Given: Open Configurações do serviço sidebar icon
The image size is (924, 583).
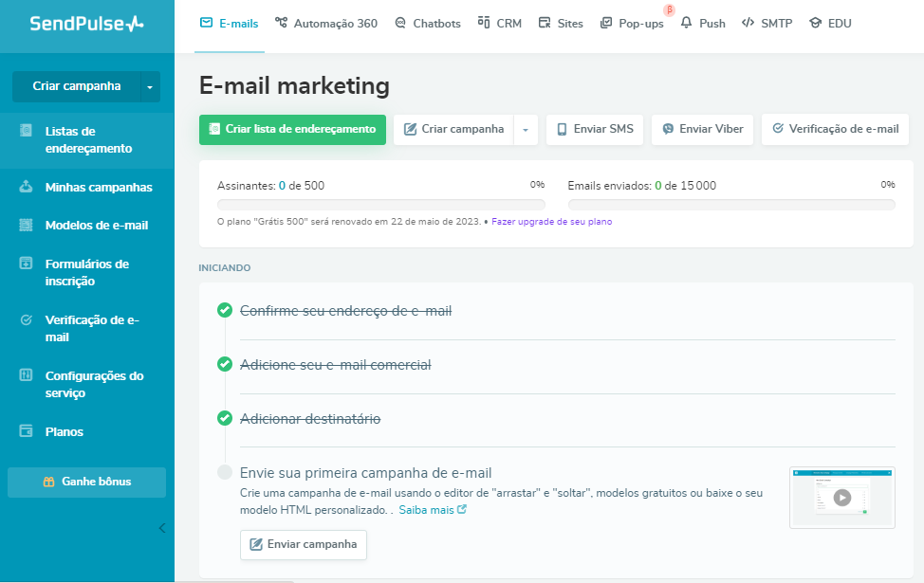Looking at the screenshot, I should (x=27, y=375).
